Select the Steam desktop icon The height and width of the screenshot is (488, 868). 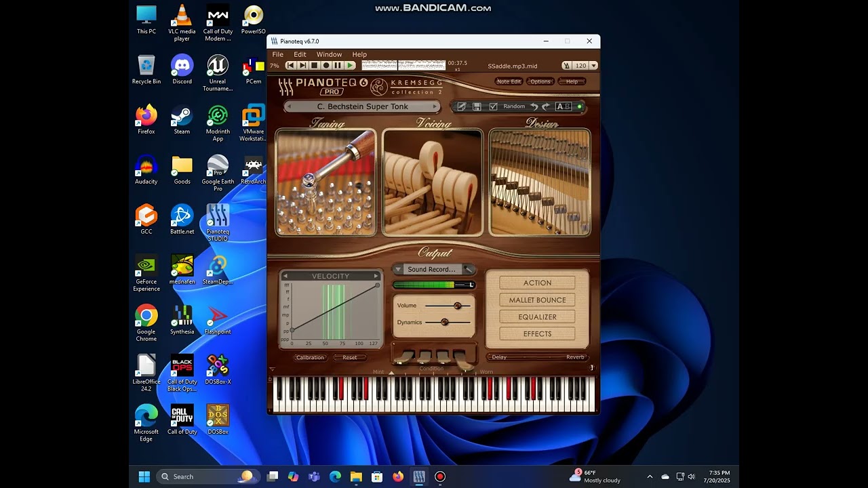[182, 119]
